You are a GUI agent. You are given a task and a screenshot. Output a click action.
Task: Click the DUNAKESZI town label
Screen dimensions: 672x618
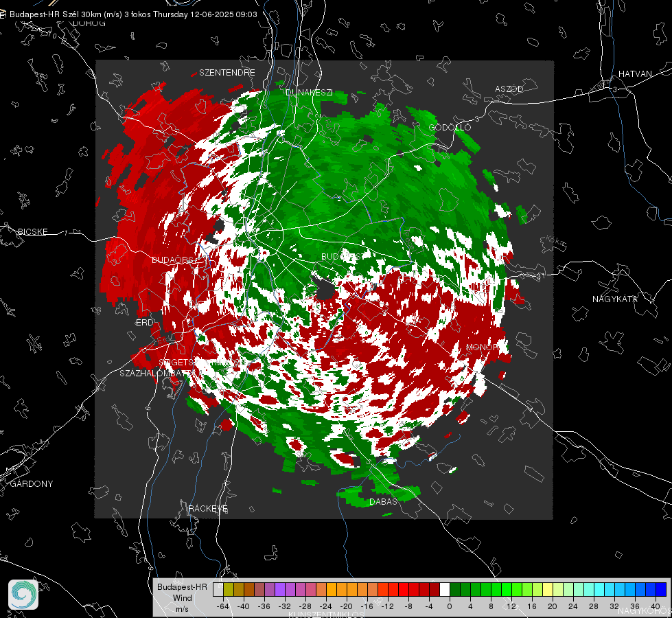(309, 92)
